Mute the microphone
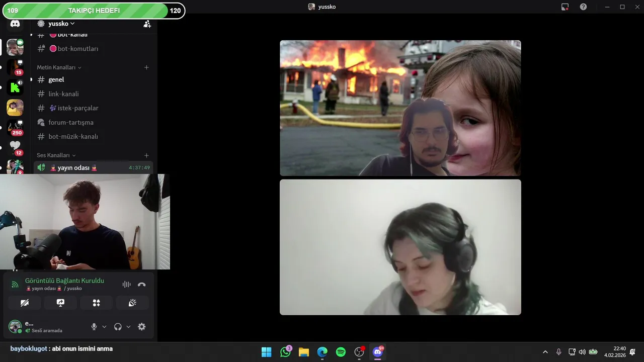 [94, 326]
